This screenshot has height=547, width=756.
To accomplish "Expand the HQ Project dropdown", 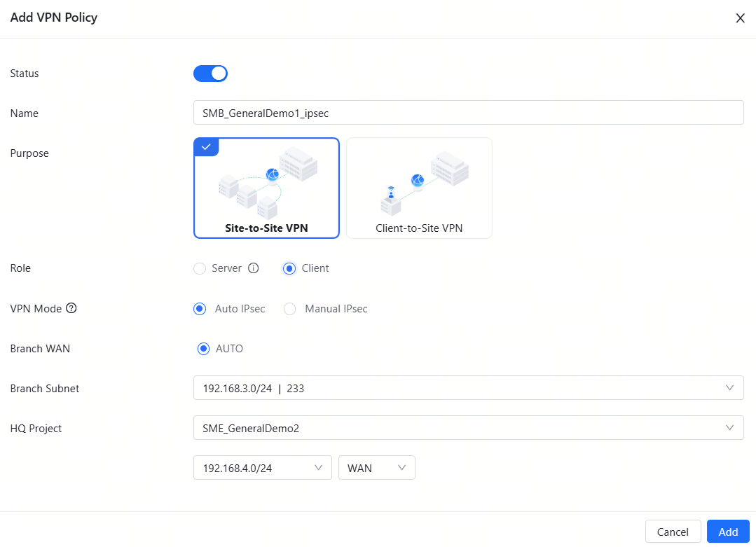I will pos(468,428).
